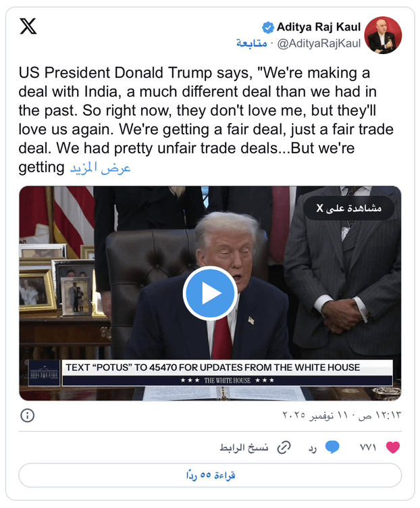The width and height of the screenshot is (420, 508).
Task: Click the Arabic copy link label
Action: coord(244,448)
